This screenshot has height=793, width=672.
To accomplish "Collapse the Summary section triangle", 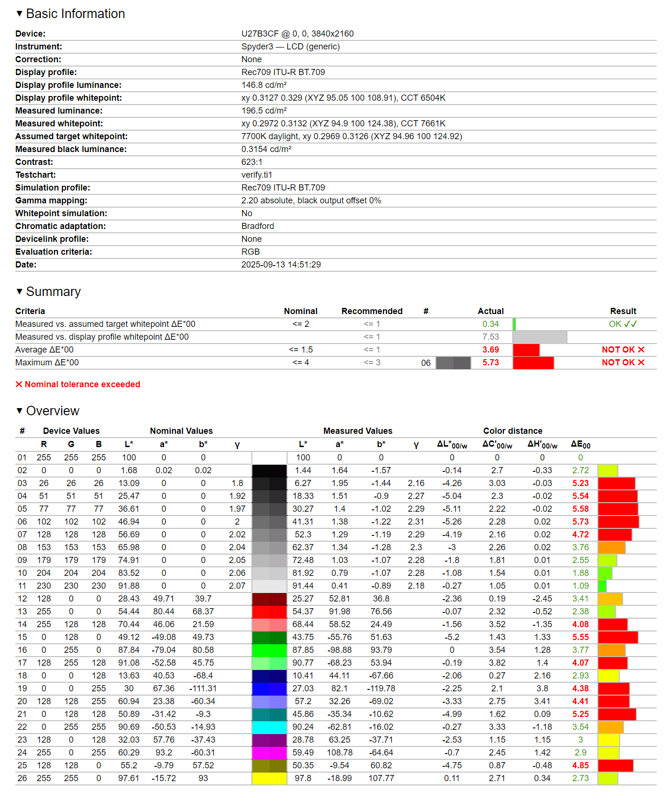I will (19, 292).
